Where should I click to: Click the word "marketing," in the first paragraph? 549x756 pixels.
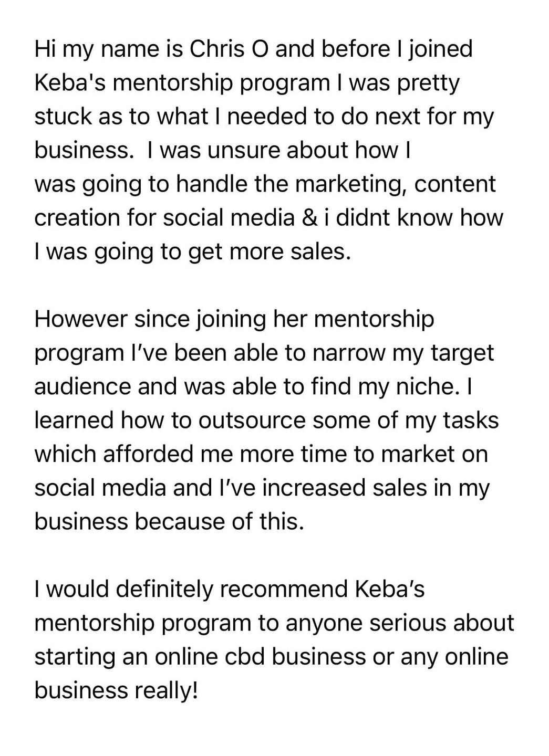tap(348, 184)
